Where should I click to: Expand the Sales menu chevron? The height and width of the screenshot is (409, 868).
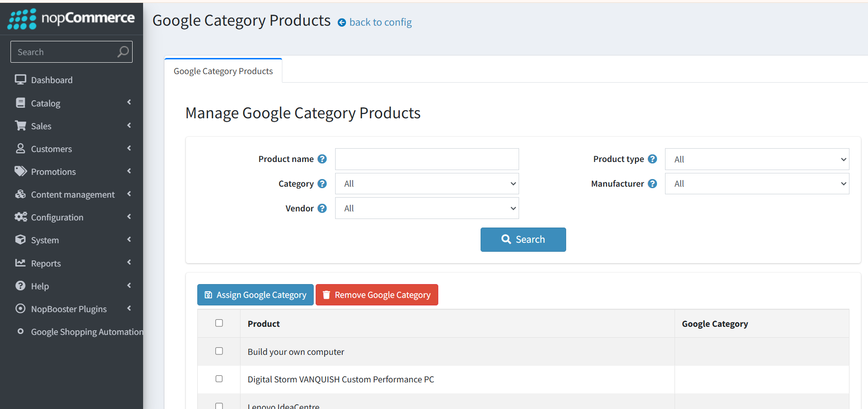coord(129,125)
